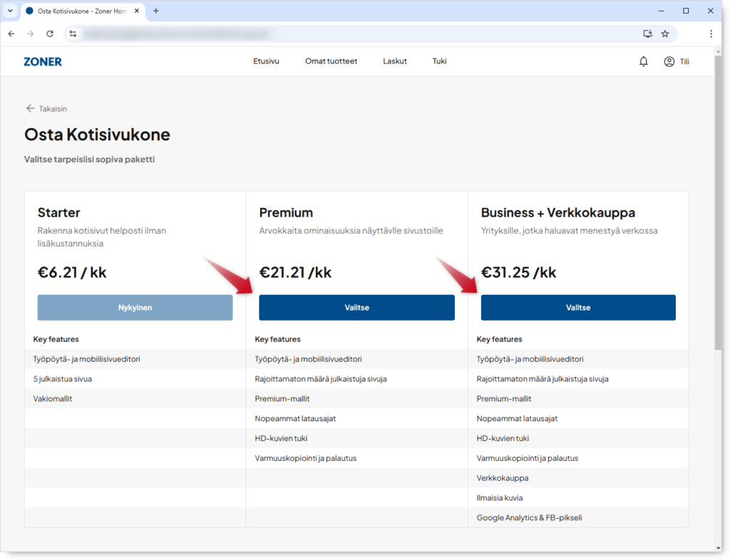
Task: Go to Etusivu in navigation
Action: coord(266,61)
